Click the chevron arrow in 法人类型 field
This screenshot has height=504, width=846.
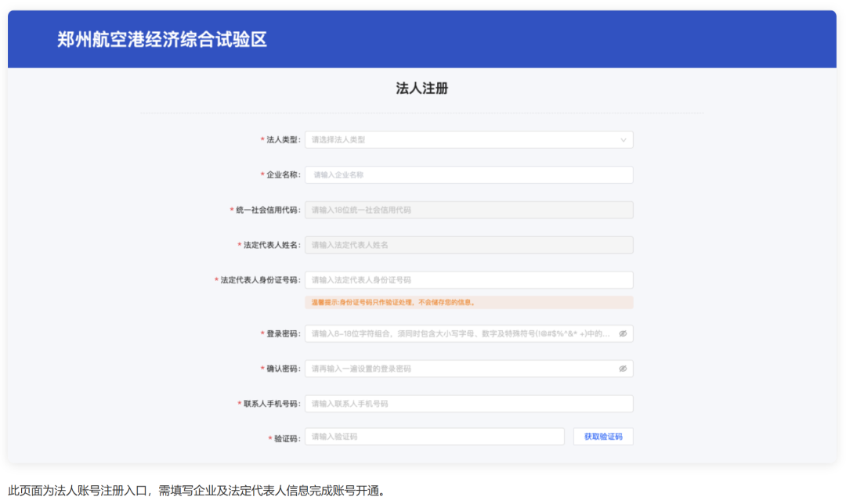click(x=624, y=140)
